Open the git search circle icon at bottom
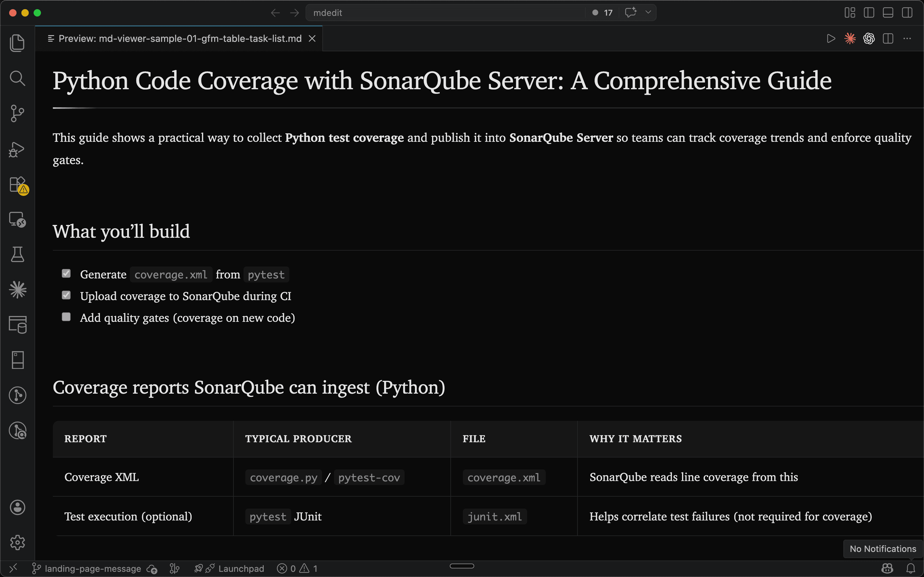924x577 pixels. [x=17, y=431]
